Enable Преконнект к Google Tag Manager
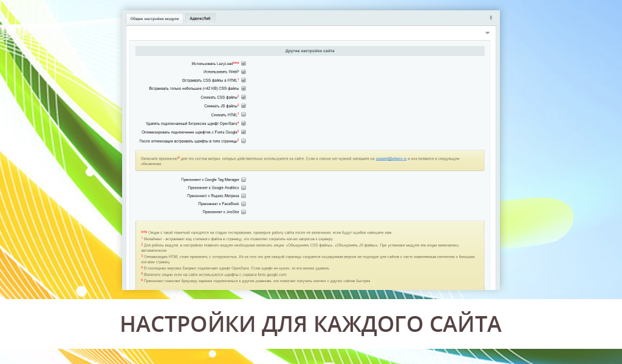This screenshot has height=364, width=622. pyautogui.click(x=244, y=180)
